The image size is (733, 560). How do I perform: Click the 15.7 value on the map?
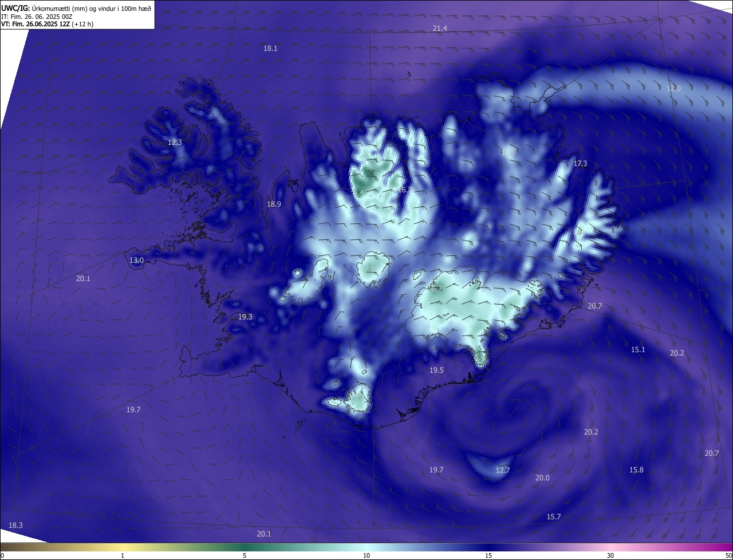click(554, 516)
